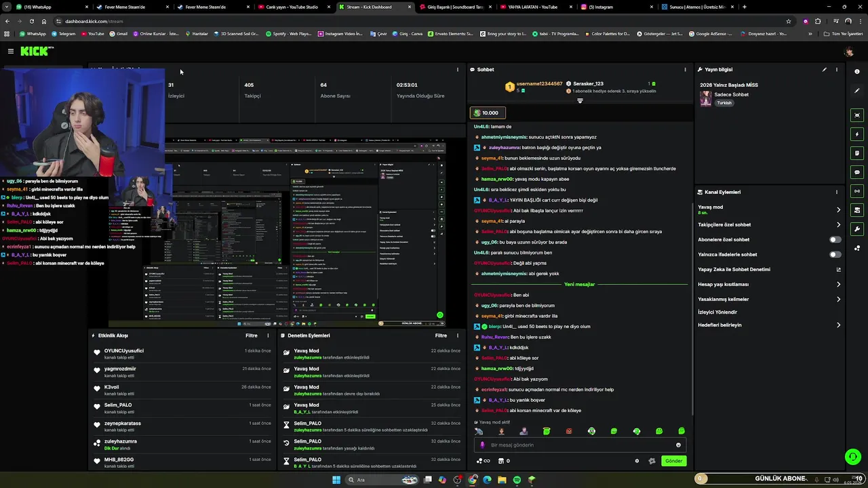
Task: Open the green headset support button
Action: 853,457
